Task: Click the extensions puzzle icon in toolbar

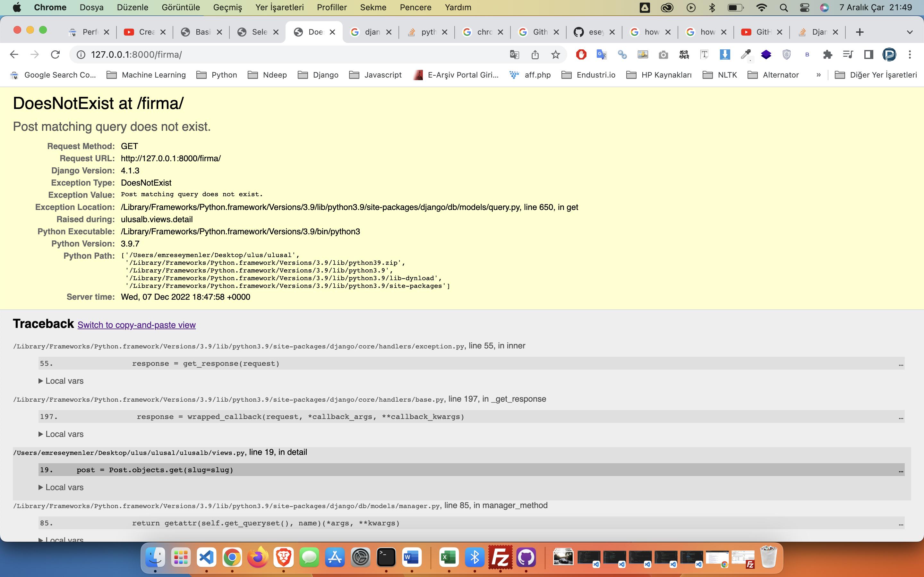Action: [826, 55]
